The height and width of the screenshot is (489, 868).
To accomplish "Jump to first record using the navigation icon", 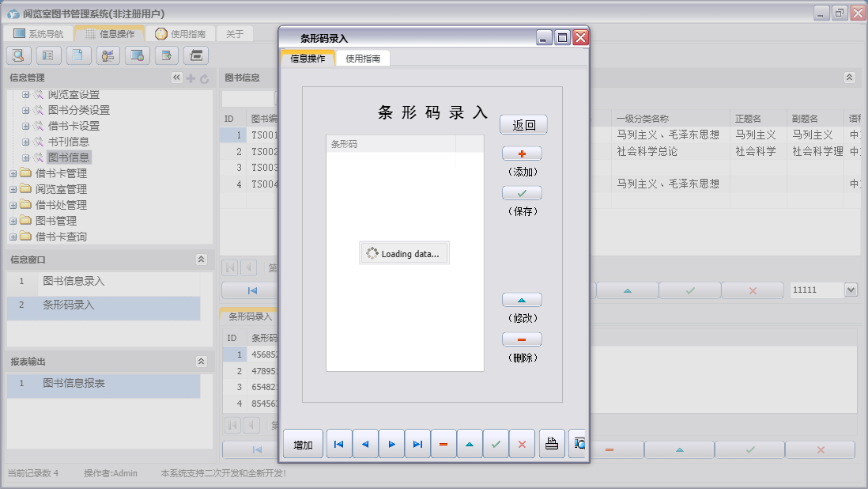I will [x=338, y=444].
